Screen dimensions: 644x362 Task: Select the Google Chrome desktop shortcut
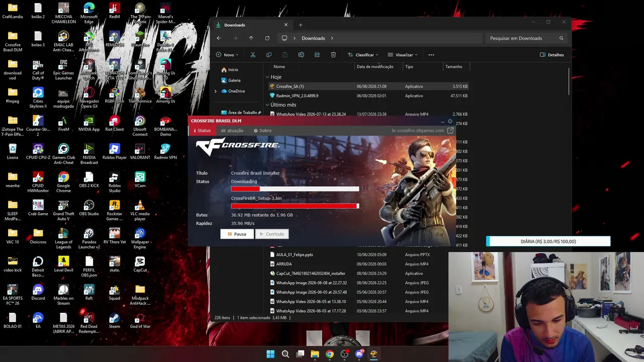tap(63, 183)
